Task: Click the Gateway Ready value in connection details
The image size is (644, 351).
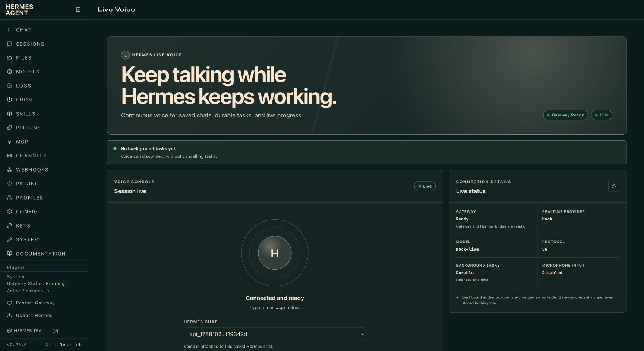Action: coord(462,219)
